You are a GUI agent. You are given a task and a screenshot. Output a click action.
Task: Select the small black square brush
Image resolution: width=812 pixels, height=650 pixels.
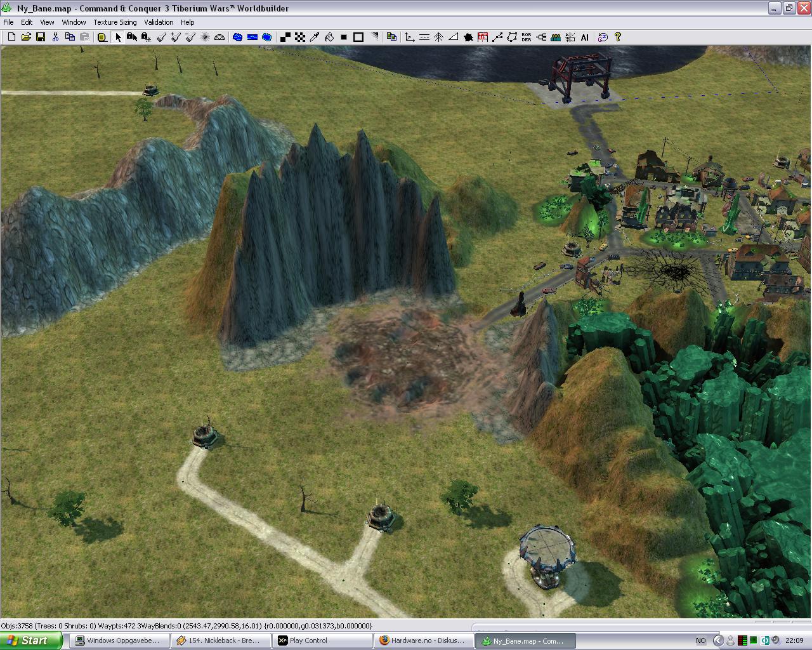click(344, 37)
